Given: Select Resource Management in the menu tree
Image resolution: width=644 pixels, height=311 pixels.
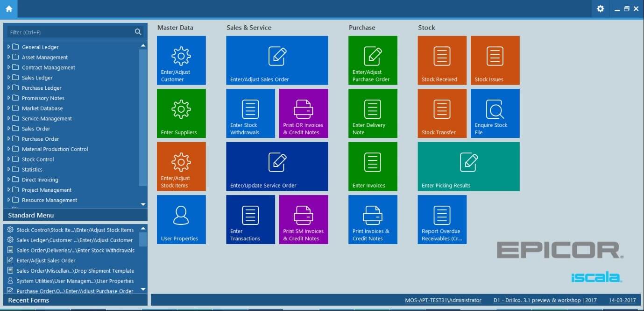Looking at the screenshot, I should 50,200.
